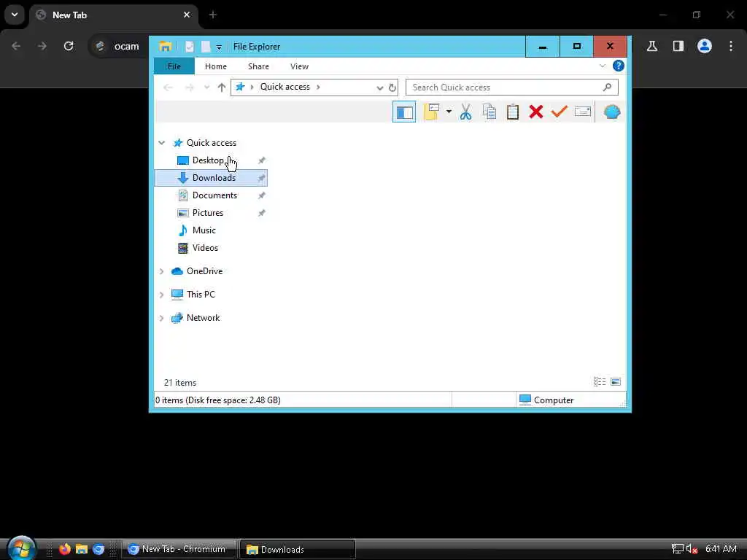Click the blue shell icon in toolbar

[612, 112]
